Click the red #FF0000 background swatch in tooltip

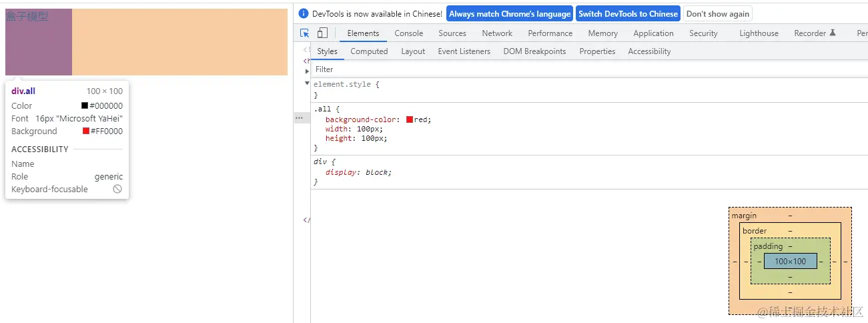point(86,131)
